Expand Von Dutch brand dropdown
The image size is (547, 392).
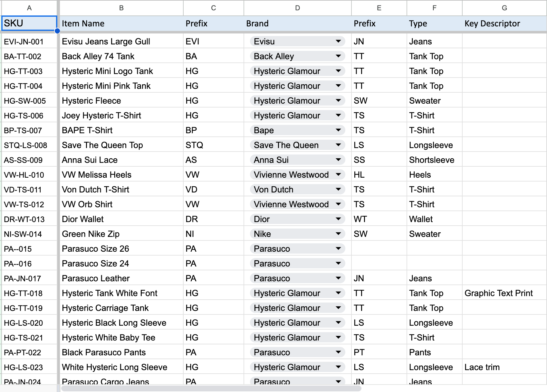pos(338,189)
